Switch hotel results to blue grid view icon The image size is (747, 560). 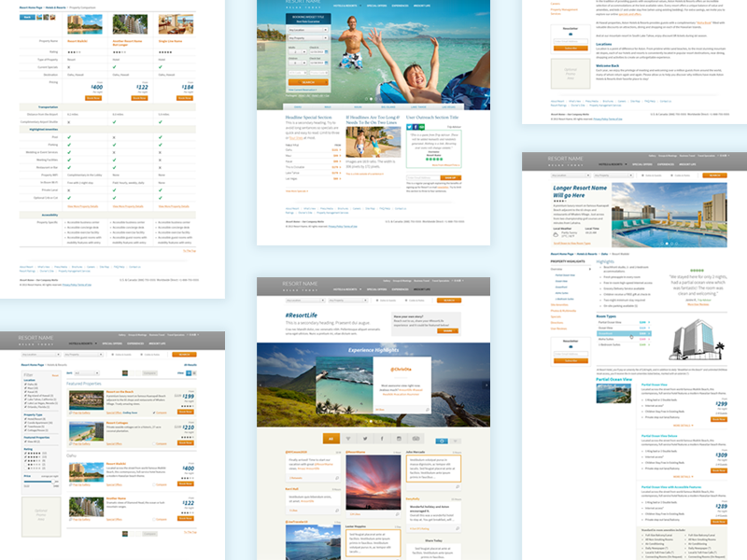[x=189, y=372]
